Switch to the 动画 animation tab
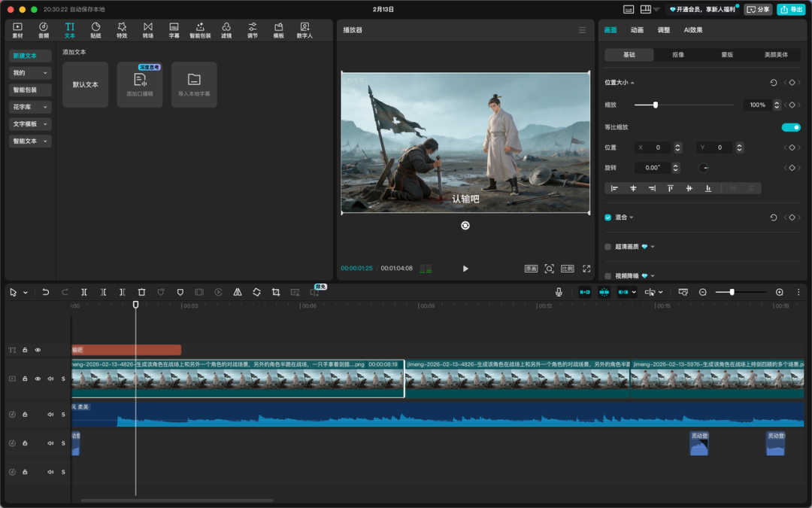 (637, 30)
